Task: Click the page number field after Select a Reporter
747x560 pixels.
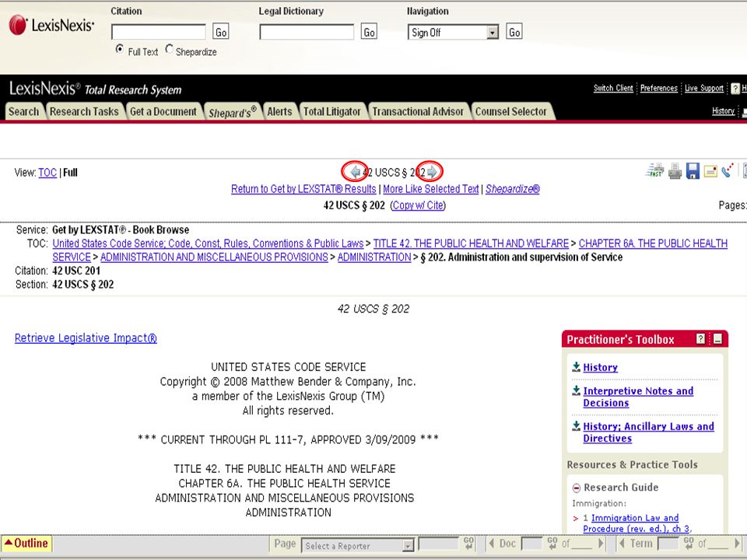Action: coord(438,544)
